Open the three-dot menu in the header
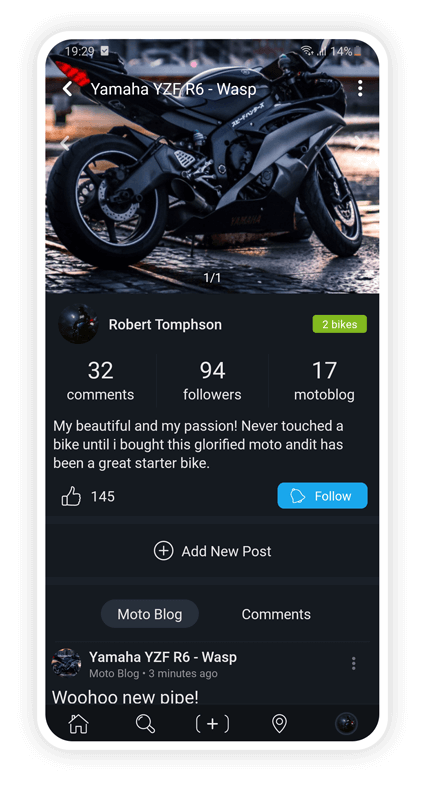The image size is (424, 789). 360,89
